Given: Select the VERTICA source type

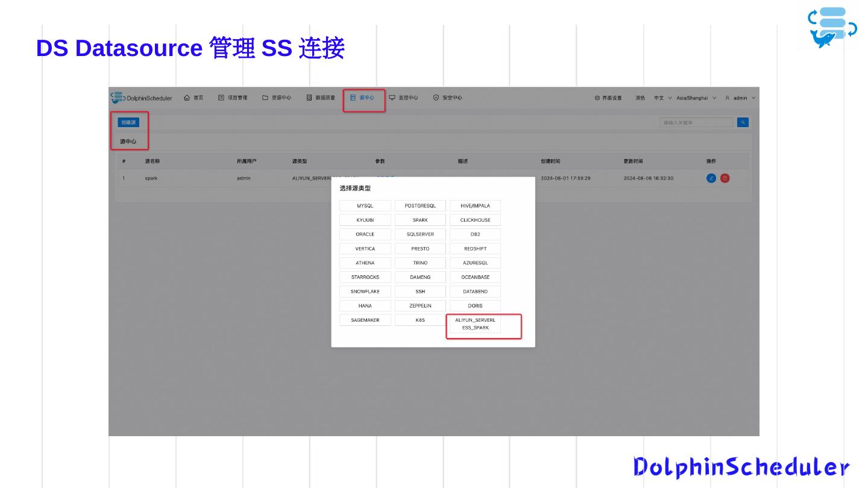Looking at the screenshot, I should pos(365,249).
